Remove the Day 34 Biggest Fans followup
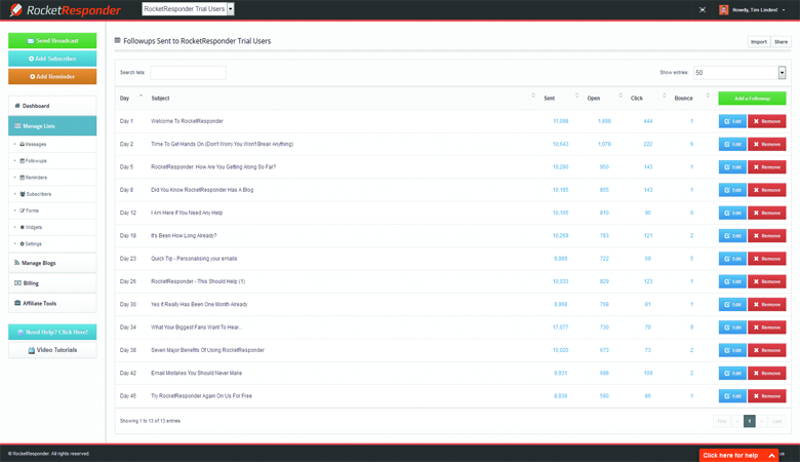 (x=767, y=327)
